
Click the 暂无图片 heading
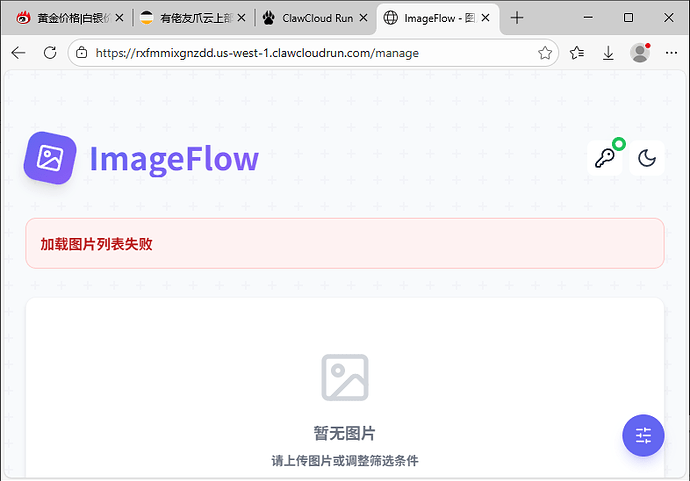(x=345, y=433)
